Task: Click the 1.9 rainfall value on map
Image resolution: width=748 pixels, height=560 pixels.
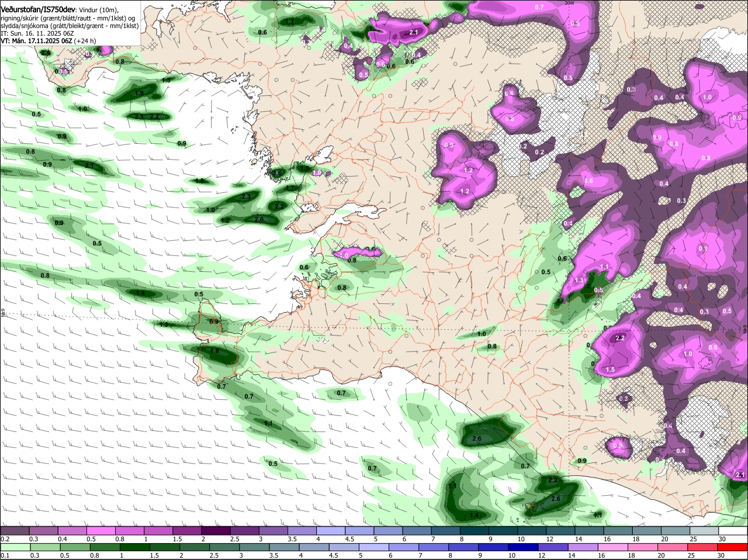Action: 139,93
